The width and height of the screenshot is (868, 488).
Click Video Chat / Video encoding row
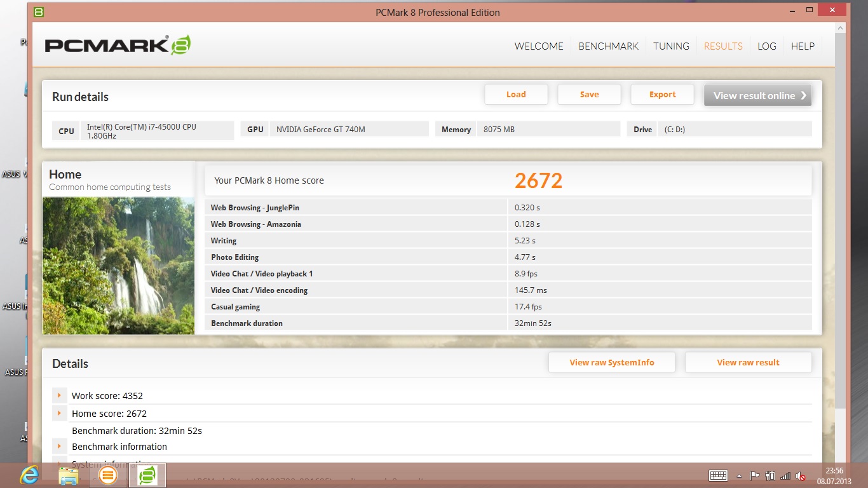[508, 290]
